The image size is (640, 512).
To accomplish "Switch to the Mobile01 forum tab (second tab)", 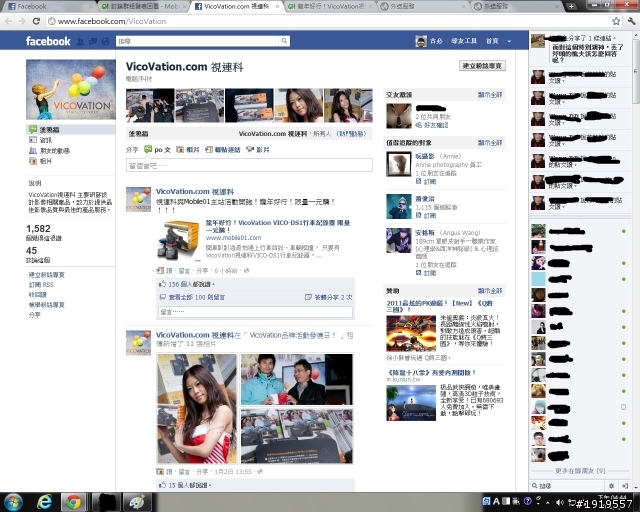I will pyautogui.click(x=142, y=7).
